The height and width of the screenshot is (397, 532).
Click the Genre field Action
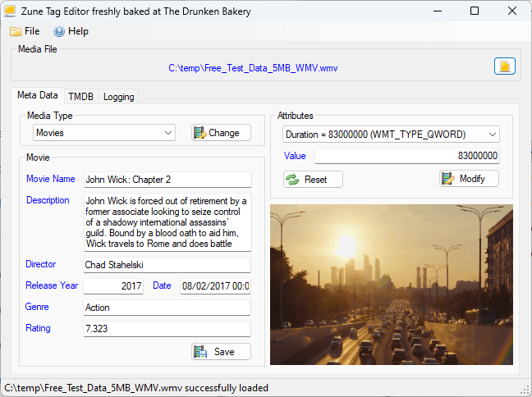click(167, 308)
